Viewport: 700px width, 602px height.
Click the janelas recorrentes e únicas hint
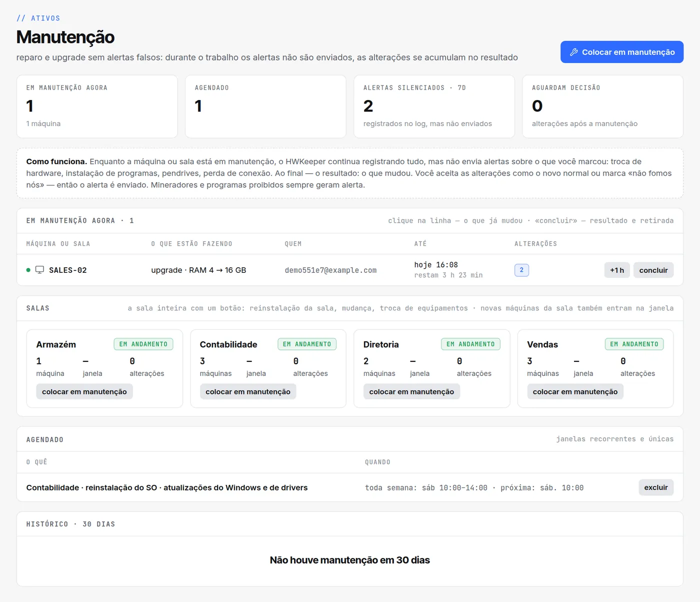[615, 439]
